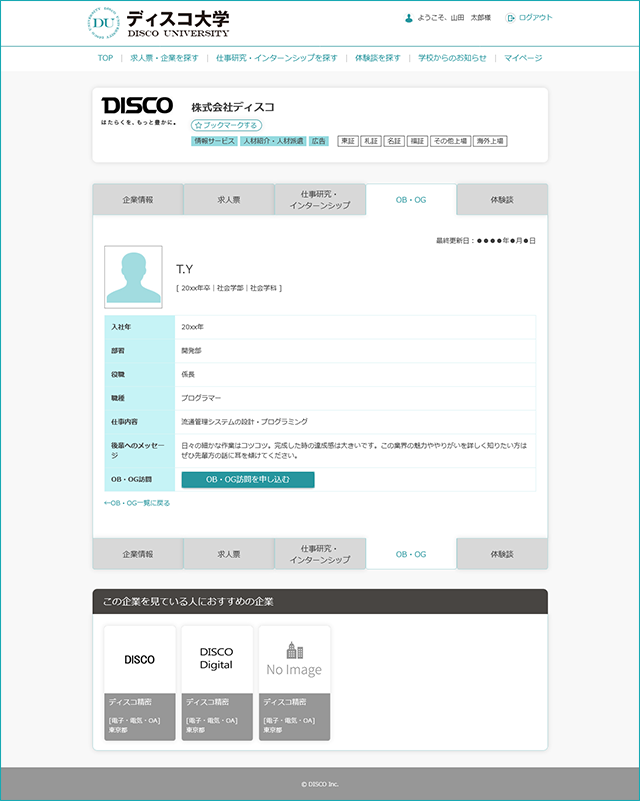
Task: Switch to upper 体験談 tab
Action: pos(502,200)
